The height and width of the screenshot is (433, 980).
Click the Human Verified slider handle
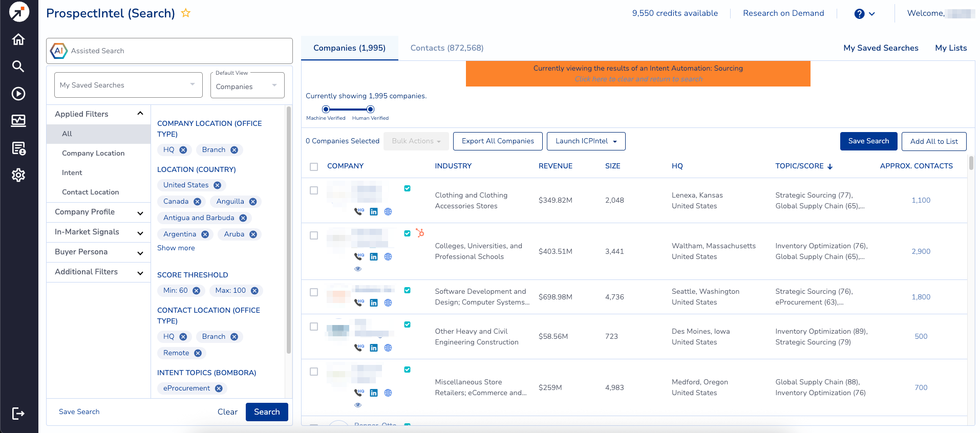(371, 109)
